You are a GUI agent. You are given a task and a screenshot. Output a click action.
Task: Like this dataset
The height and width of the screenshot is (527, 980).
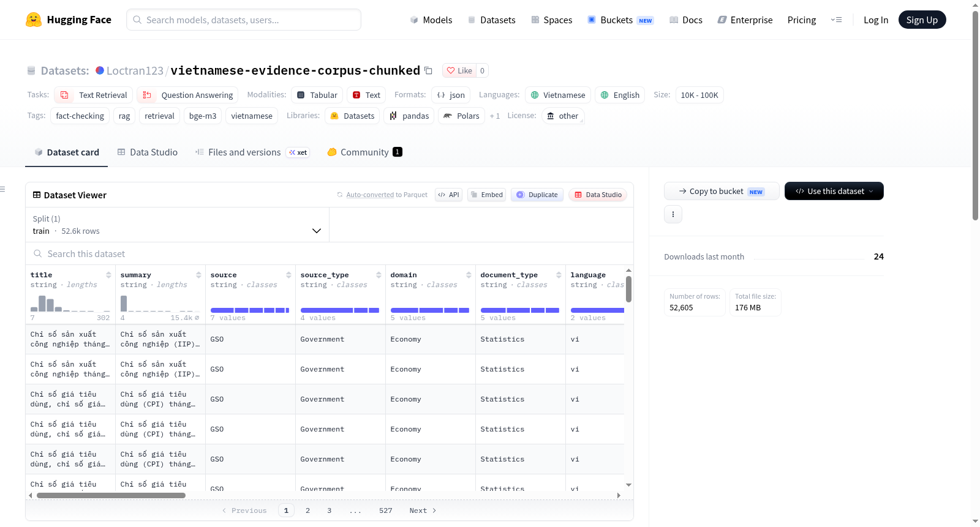[459, 70]
